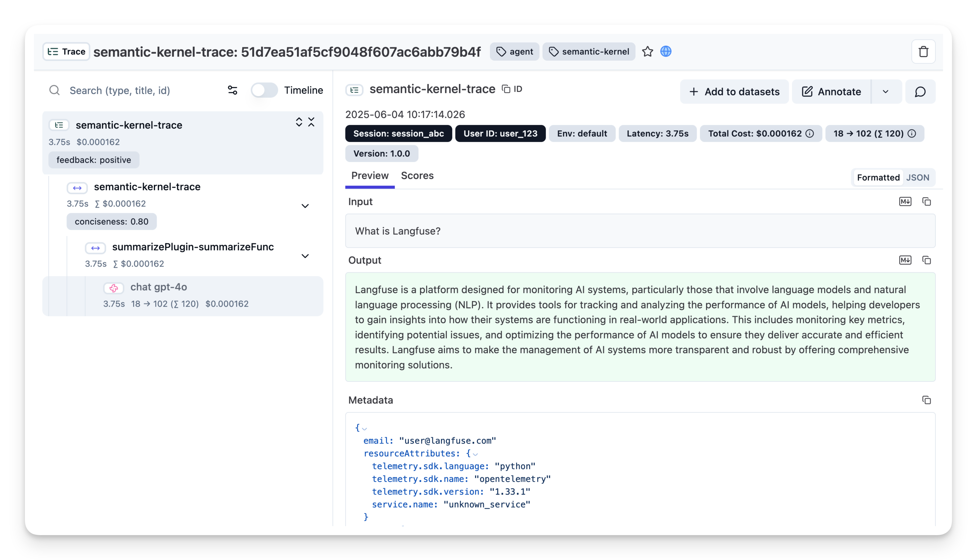Copy the Output section content icon

(927, 260)
